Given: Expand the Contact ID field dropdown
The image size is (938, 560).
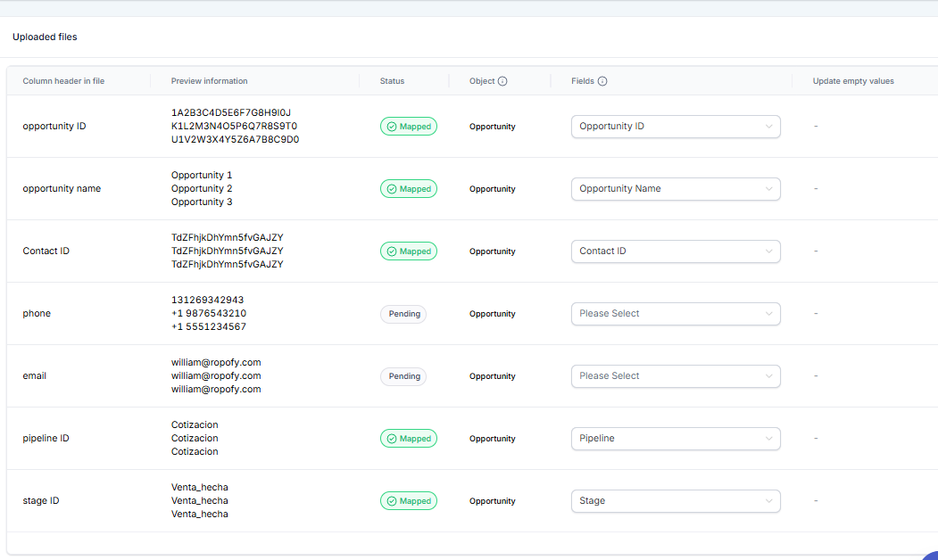Looking at the screenshot, I should coord(676,251).
